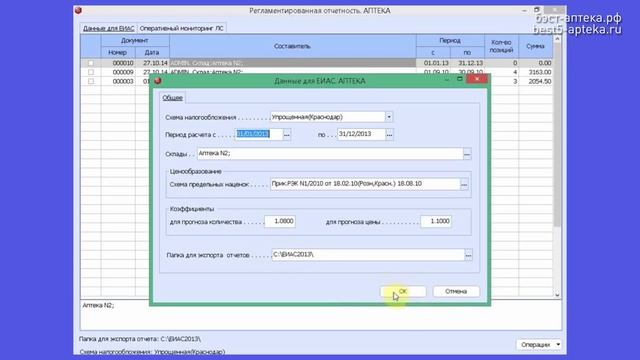The image size is (640, 360).
Task: Click the Дата column header
Action: pos(152,53)
